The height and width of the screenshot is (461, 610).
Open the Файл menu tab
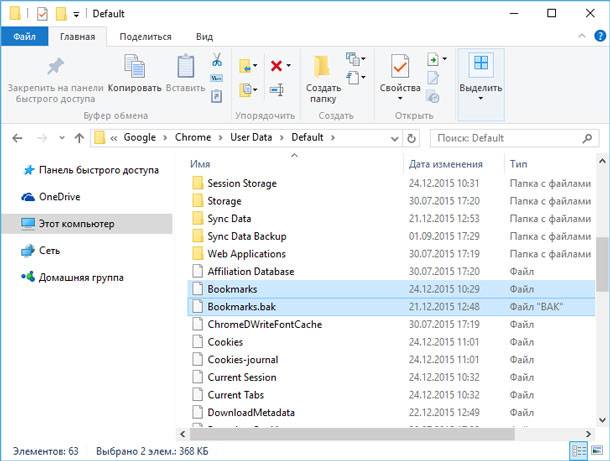click(25, 37)
